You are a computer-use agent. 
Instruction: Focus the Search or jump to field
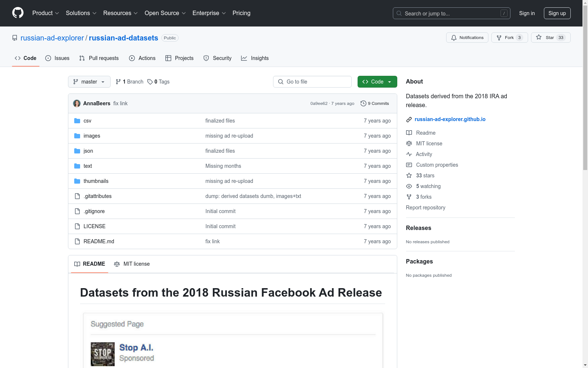coord(452,13)
